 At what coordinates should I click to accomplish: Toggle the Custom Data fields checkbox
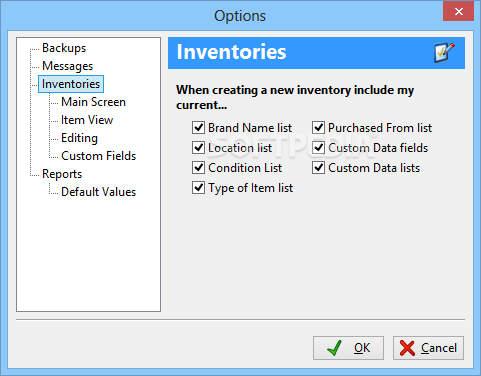[318, 148]
